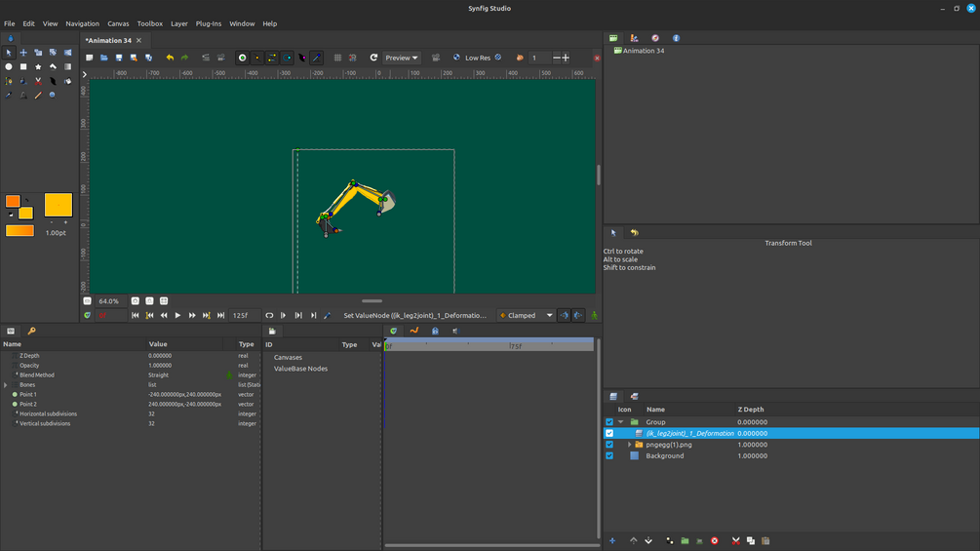This screenshot has width=980, height=551.
Task: Select the Width tool
Action: 53,81
